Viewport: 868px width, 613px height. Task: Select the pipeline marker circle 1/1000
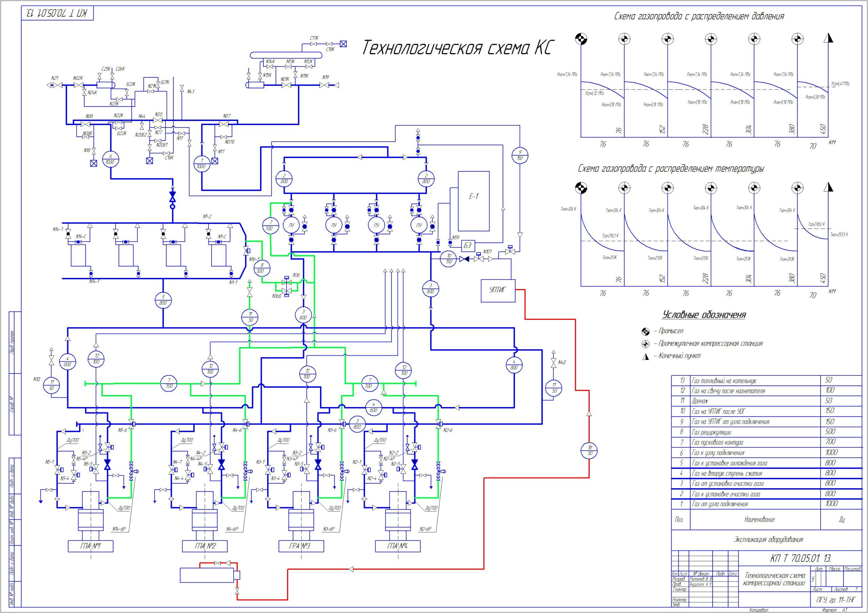pyautogui.click(x=201, y=164)
